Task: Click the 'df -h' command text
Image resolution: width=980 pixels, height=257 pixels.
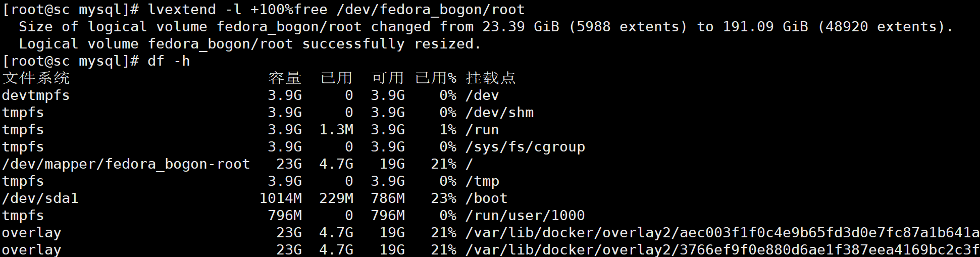Action: tap(169, 61)
